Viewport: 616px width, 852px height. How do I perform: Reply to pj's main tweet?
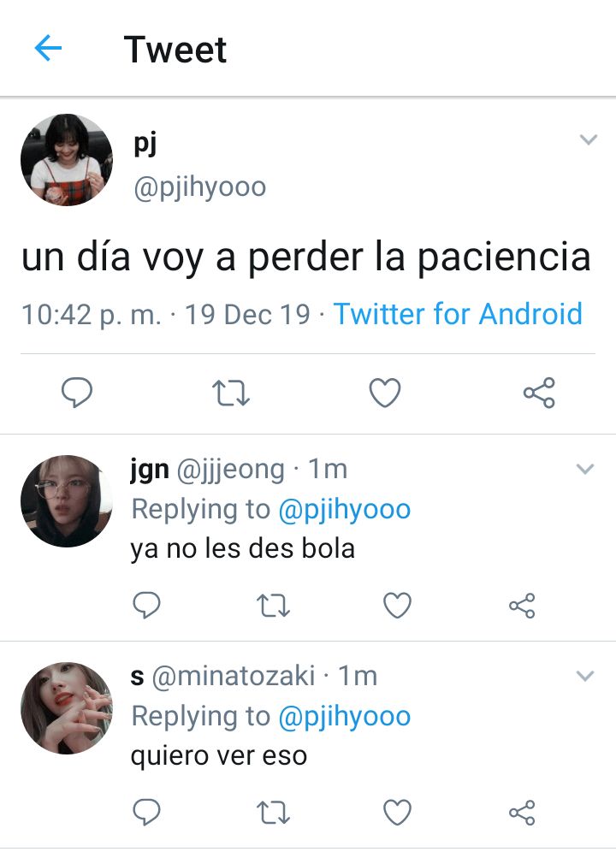pos(77,393)
